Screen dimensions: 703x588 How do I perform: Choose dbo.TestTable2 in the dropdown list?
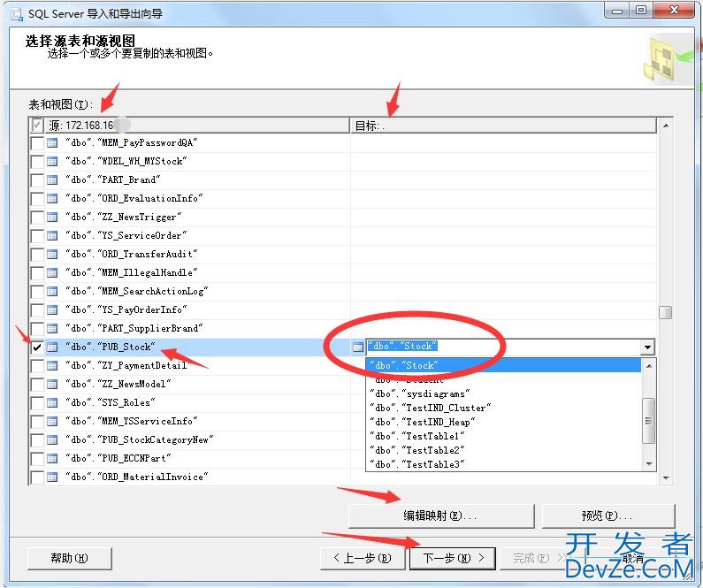pos(504,450)
